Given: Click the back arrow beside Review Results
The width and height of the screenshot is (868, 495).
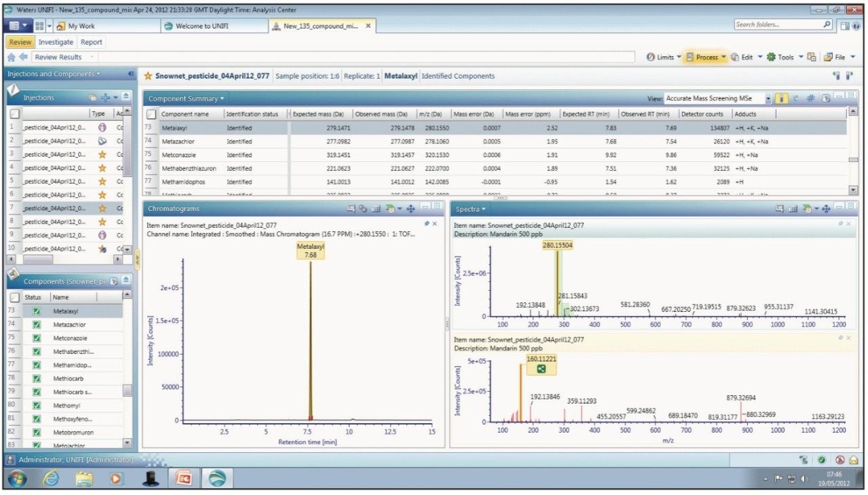Looking at the screenshot, I should click(24, 58).
